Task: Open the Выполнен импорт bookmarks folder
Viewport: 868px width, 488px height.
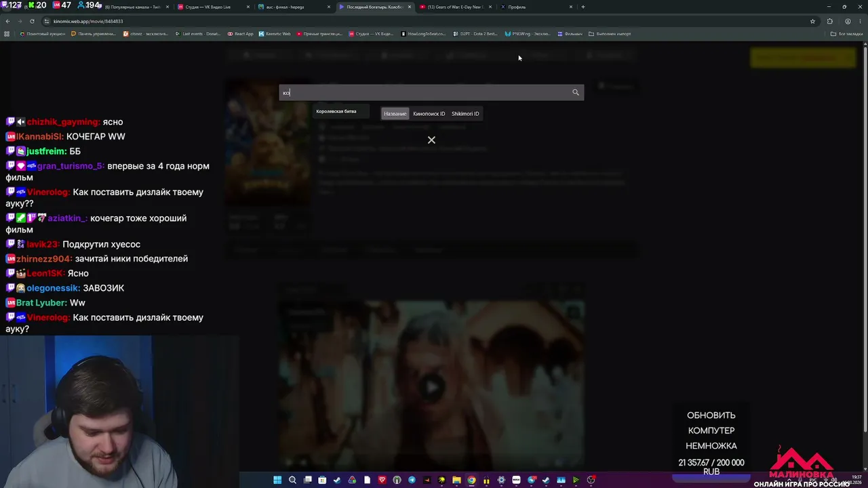Action: (x=610, y=34)
